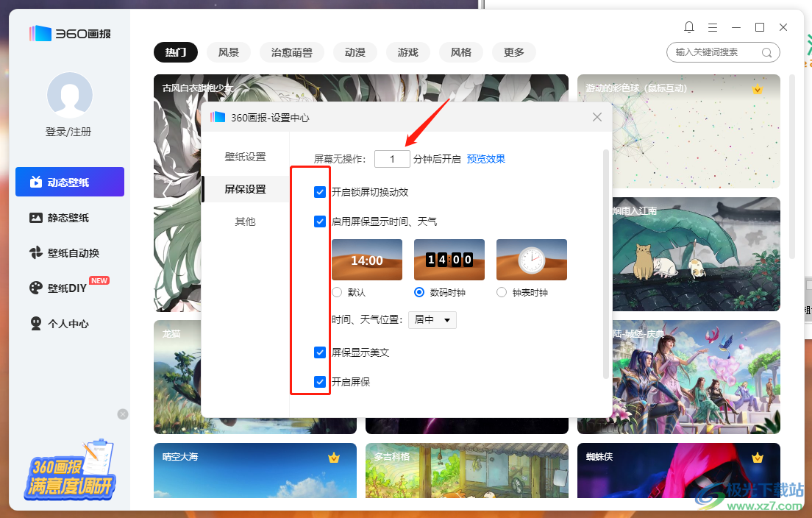Select the 默认 clock style radio button
Viewport: 812px width, 518px height.
(x=337, y=292)
